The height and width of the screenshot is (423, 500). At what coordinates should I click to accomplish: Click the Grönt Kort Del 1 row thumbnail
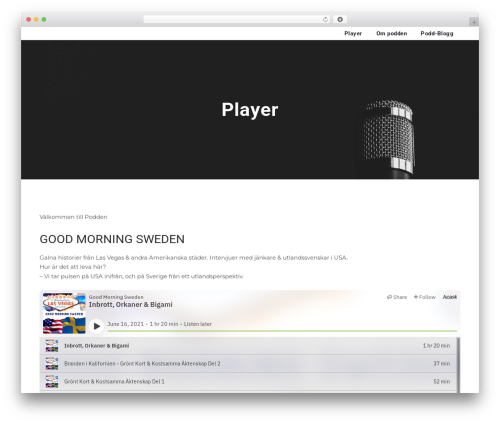pos(52,382)
